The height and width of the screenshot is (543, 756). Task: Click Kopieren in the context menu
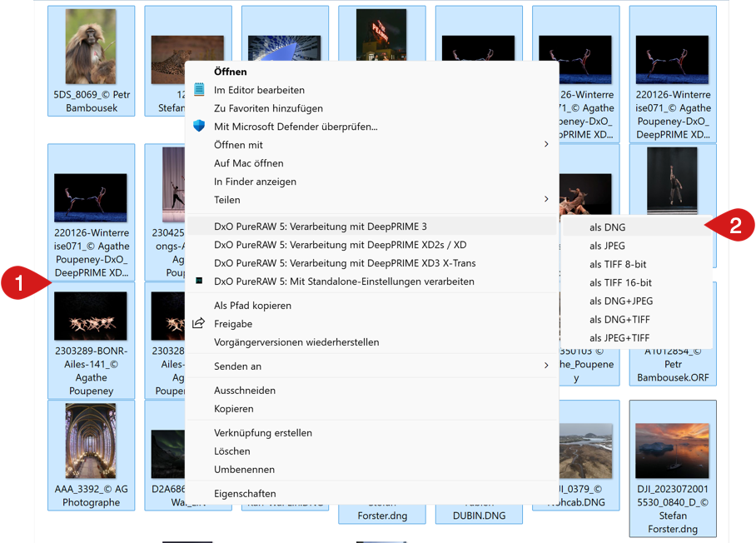[x=234, y=408]
